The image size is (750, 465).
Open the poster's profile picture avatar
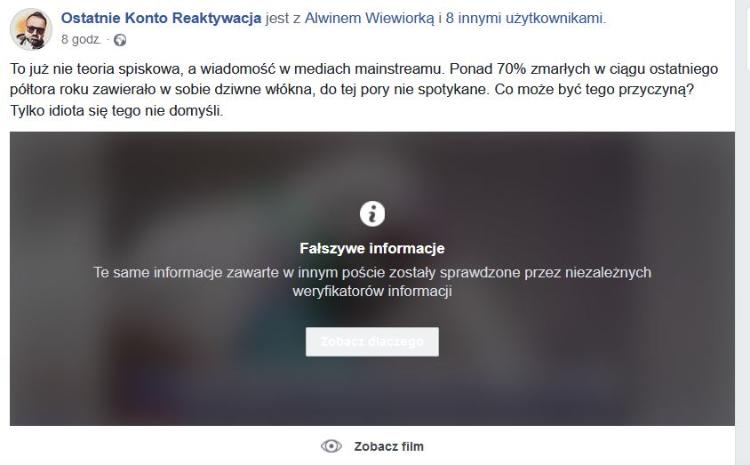[x=31, y=29]
